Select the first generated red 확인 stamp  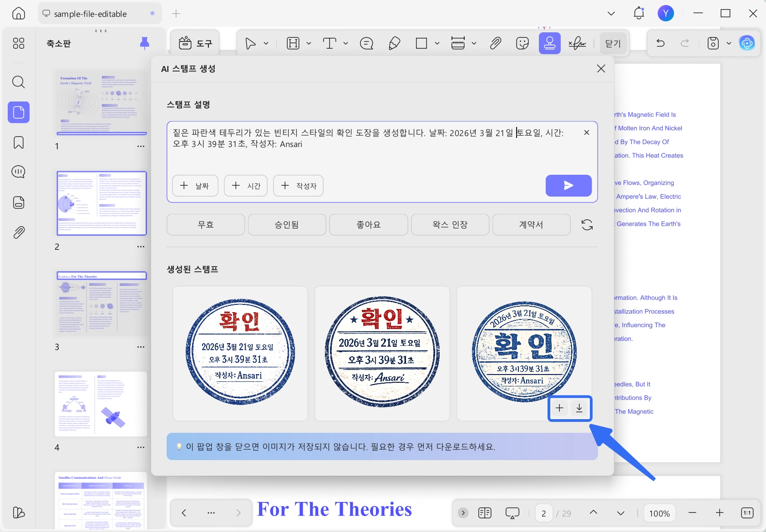pos(240,353)
